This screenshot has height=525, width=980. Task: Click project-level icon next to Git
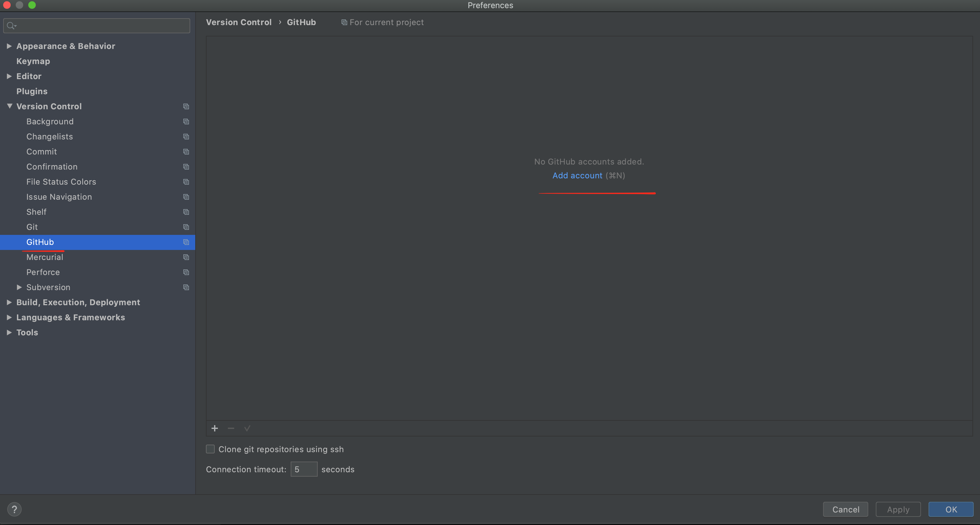coord(186,227)
